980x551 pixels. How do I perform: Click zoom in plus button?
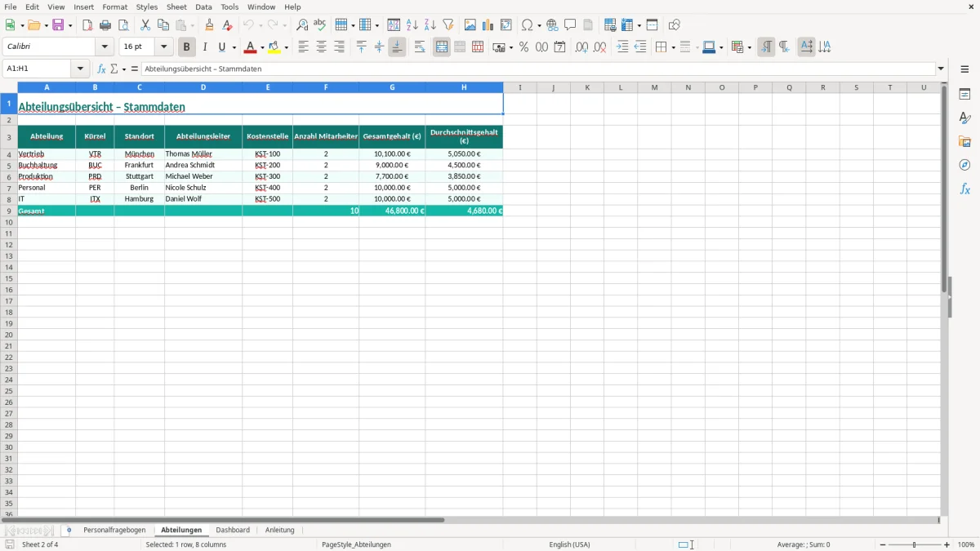point(947,544)
